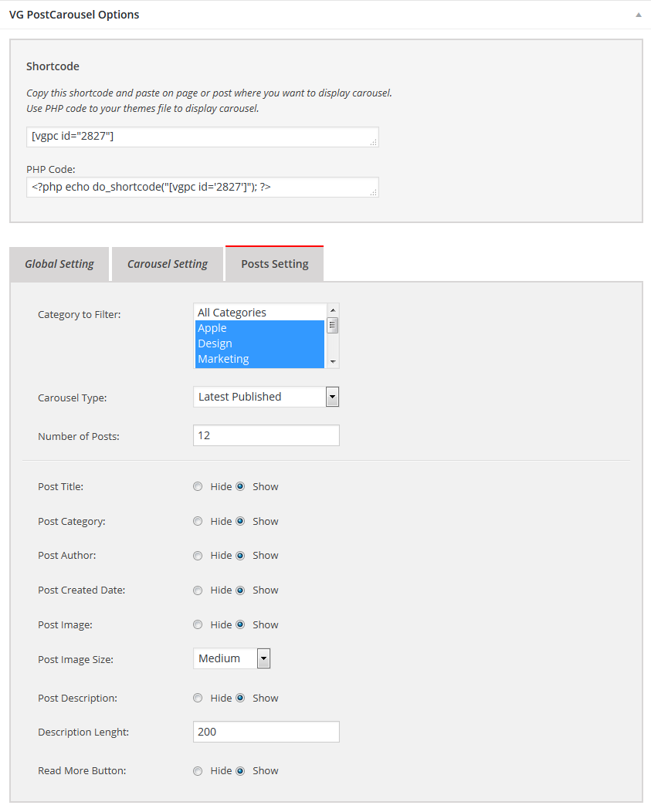The image size is (651, 812).
Task: Choose All Categories in the filter list
Action: 260,313
